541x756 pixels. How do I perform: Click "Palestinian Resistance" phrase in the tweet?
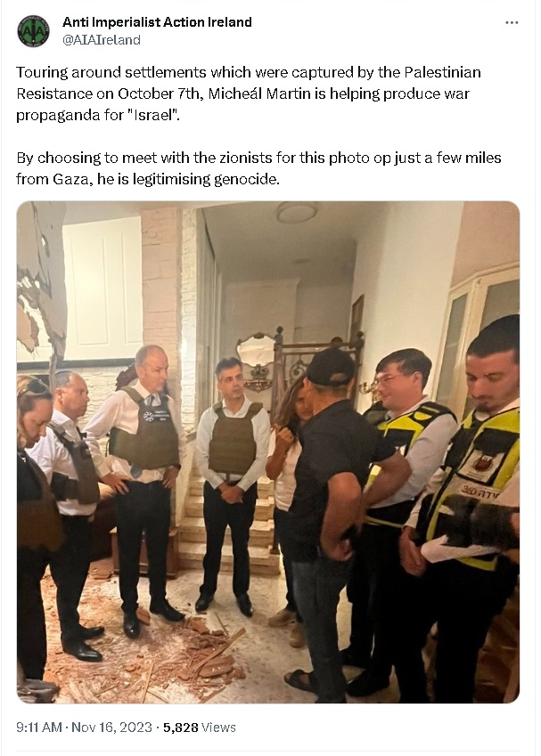[249, 83]
